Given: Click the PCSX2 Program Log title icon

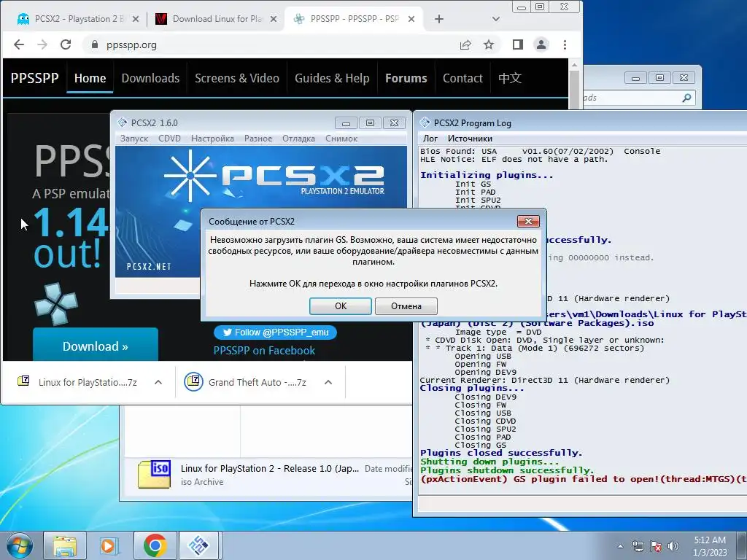Looking at the screenshot, I should (425, 122).
